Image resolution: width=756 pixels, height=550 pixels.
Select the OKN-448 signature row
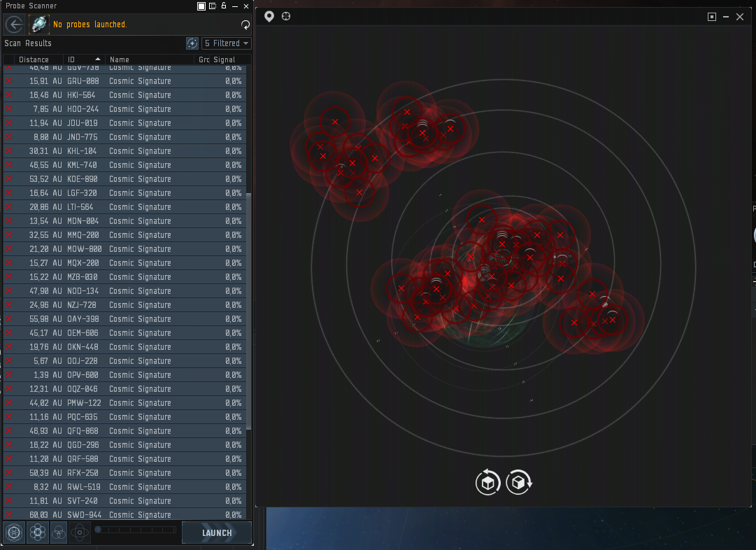coord(124,347)
